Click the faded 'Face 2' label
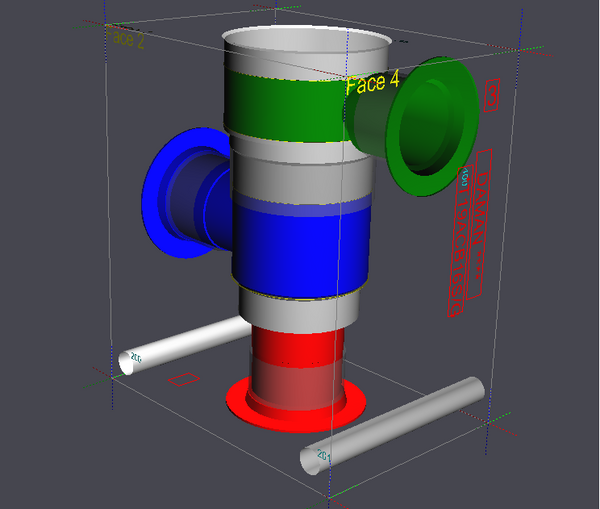This screenshot has height=509, width=600. coord(125,38)
